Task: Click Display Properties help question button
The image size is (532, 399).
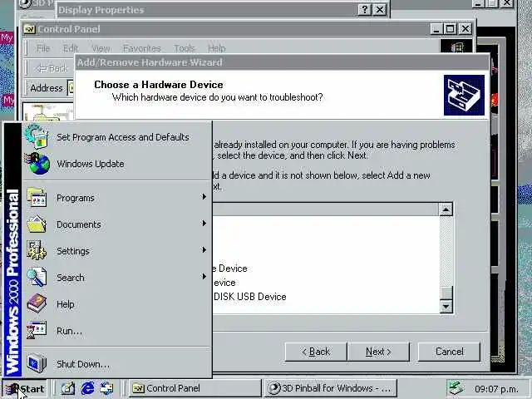Action: [364, 9]
